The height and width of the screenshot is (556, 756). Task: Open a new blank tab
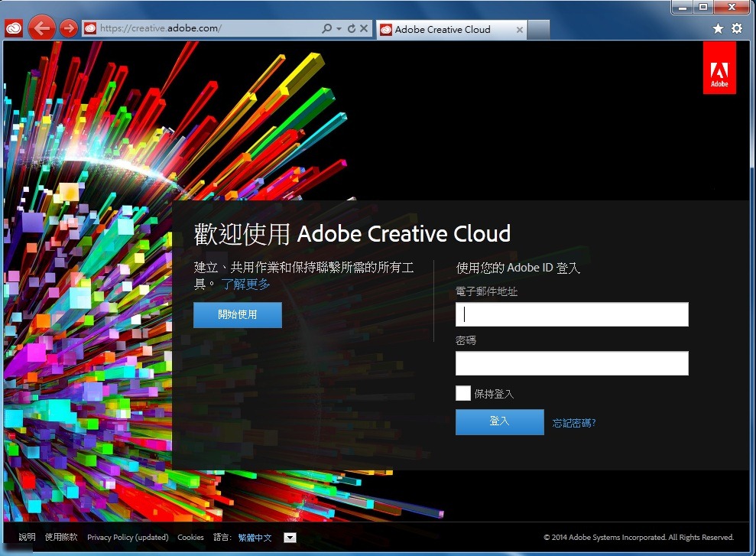tap(539, 29)
